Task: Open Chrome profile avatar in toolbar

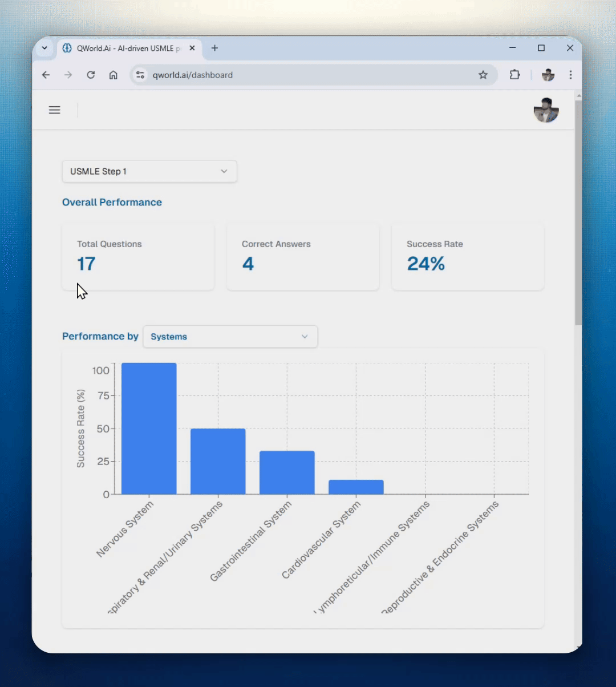Action: [x=548, y=75]
